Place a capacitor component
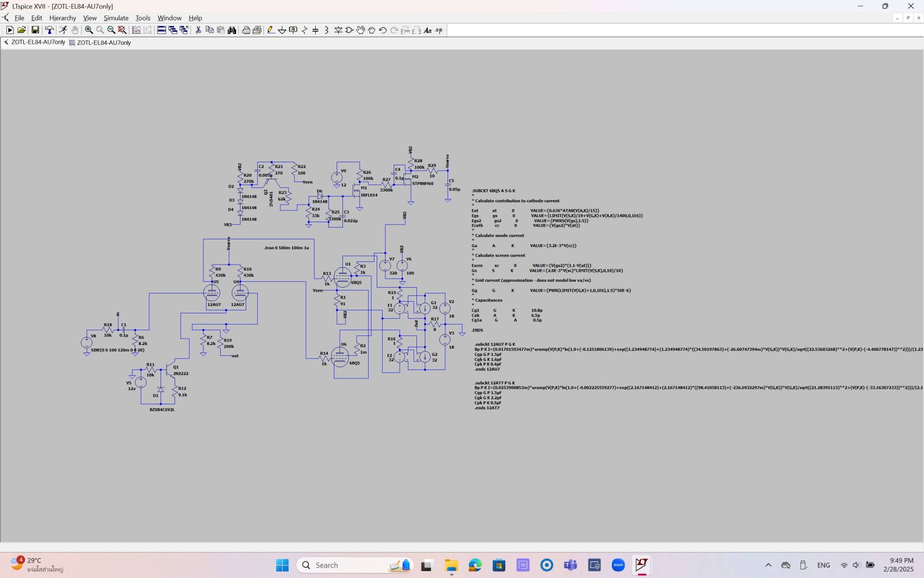Image resolution: width=924 pixels, height=578 pixels. tap(316, 30)
